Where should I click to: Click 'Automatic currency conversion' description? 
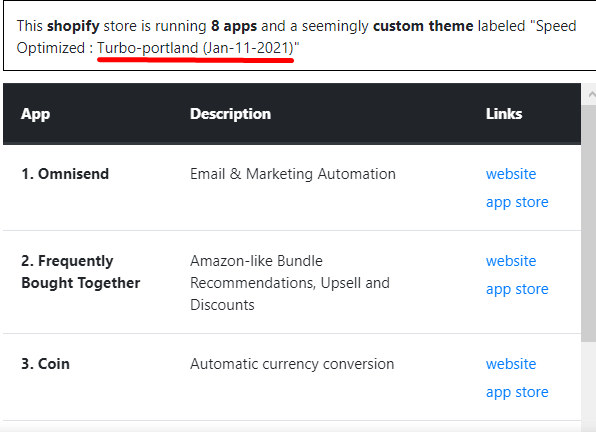pyautogui.click(x=292, y=364)
